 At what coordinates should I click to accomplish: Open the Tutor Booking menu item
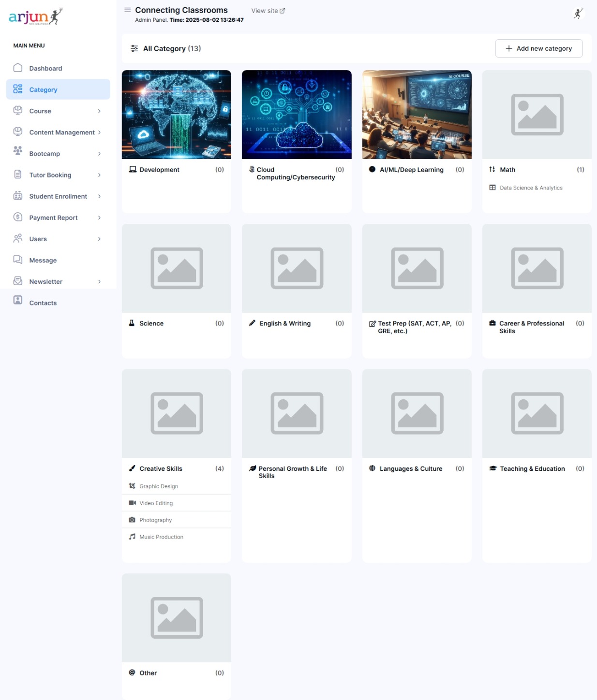tap(50, 175)
